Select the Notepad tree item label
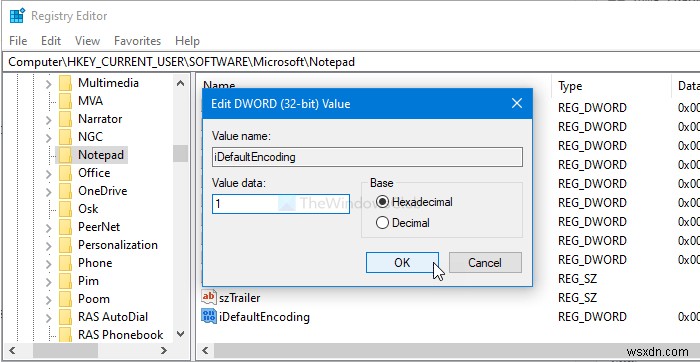 coord(101,155)
